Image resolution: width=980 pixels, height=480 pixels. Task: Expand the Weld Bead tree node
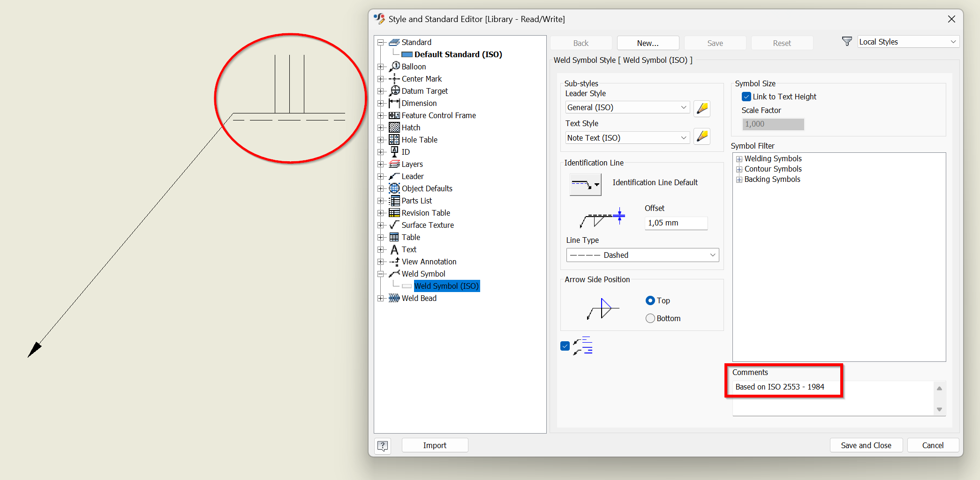(381, 298)
